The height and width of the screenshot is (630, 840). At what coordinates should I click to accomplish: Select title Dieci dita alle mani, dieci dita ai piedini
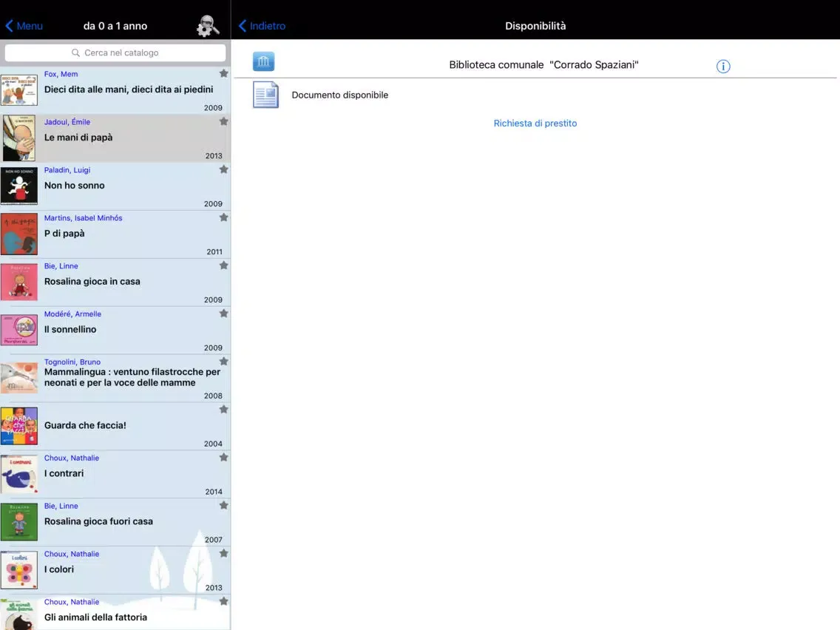click(129, 89)
